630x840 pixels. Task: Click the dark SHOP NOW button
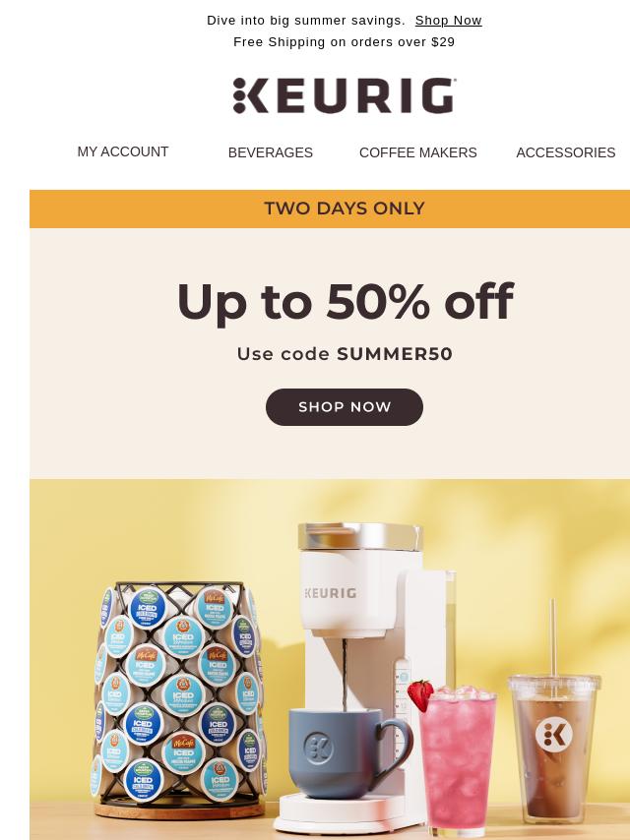pos(345,407)
